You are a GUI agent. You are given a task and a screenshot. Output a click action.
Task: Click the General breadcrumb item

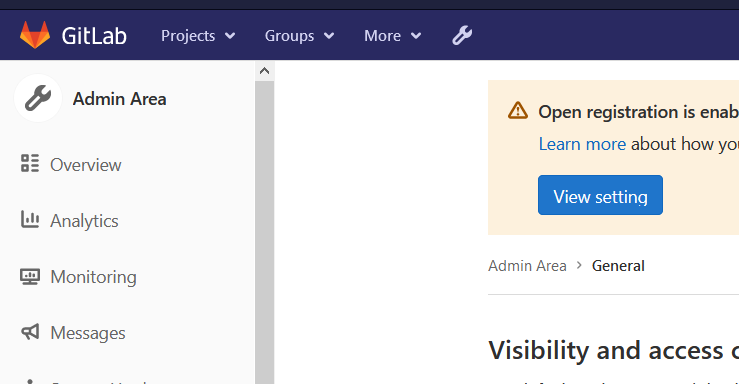(x=618, y=266)
